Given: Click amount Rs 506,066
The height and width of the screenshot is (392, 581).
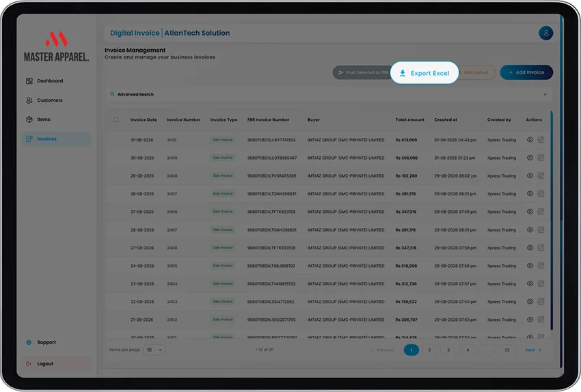Looking at the screenshot, I should [x=407, y=158].
